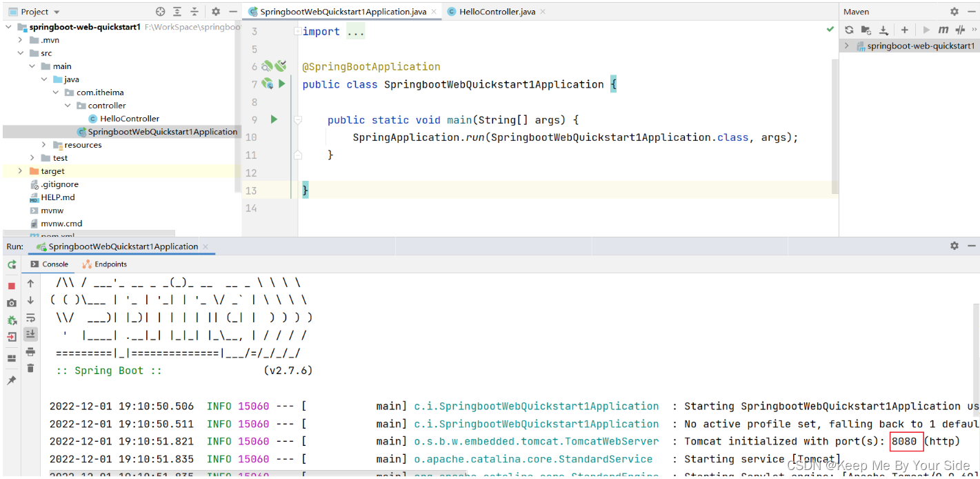The image size is (980, 479).
Task: Open HELP.md from the Project tree
Action: (59, 197)
